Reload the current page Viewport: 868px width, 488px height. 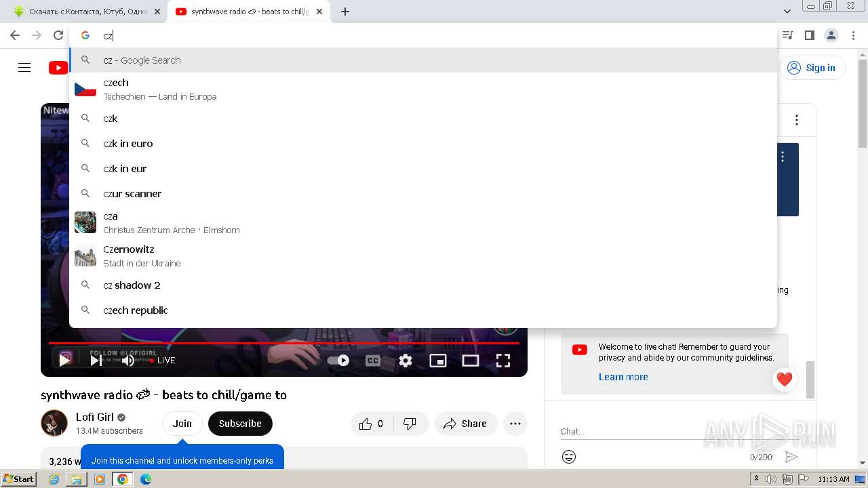tap(58, 35)
